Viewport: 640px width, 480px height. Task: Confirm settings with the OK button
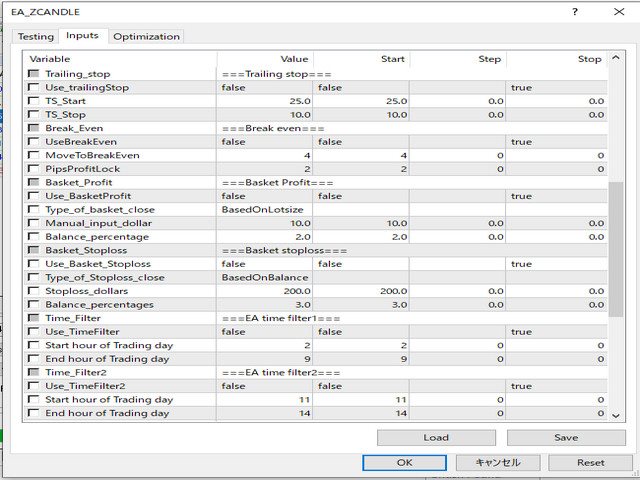[405, 463]
